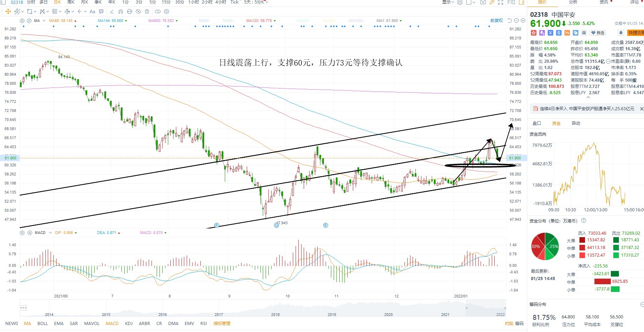Viewport: 644px width, 332px height.
Task: Select the comment bubble annotation tool
Action: point(101,12)
